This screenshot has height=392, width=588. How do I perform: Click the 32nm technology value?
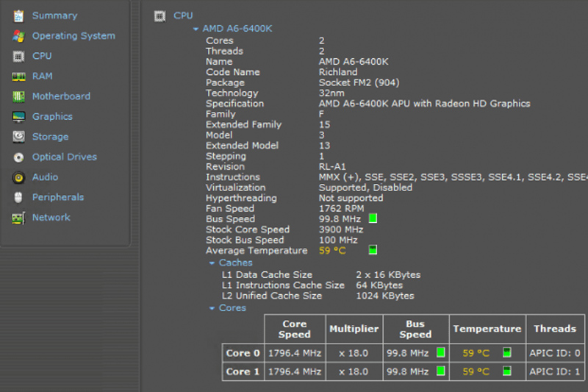tap(331, 93)
